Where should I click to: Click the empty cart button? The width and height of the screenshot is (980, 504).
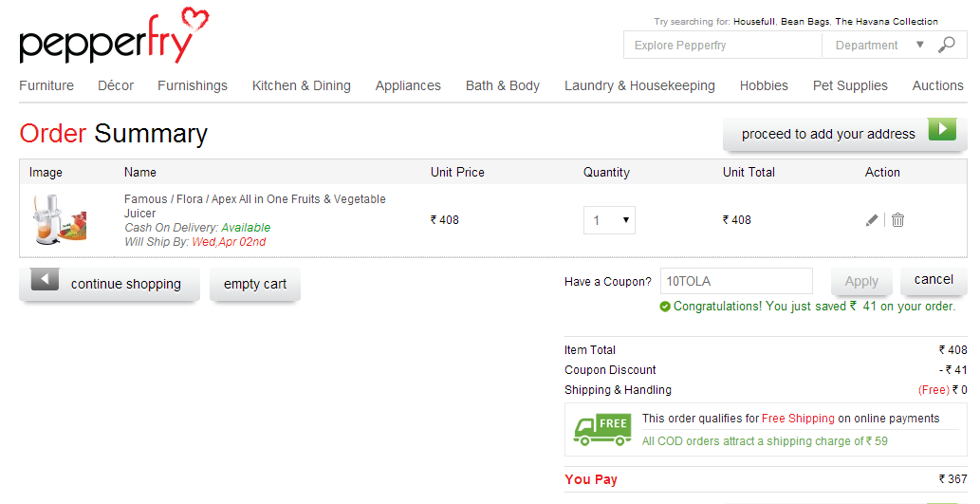[255, 284]
